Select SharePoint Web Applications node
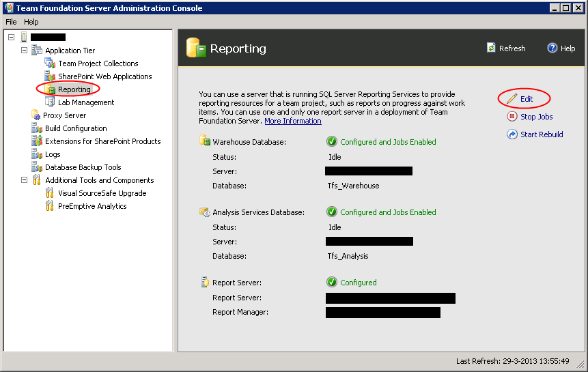Image resolution: width=588 pixels, height=372 pixels. coord(104,76)
